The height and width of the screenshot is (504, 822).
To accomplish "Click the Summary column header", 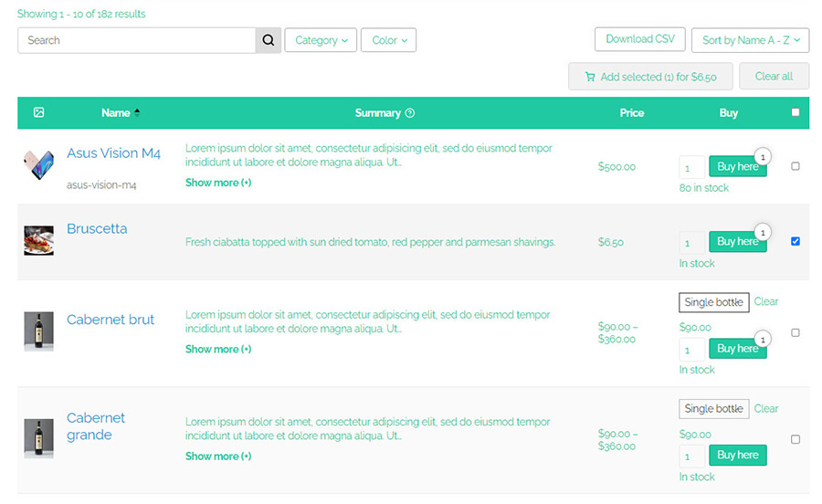I will 377,113.
